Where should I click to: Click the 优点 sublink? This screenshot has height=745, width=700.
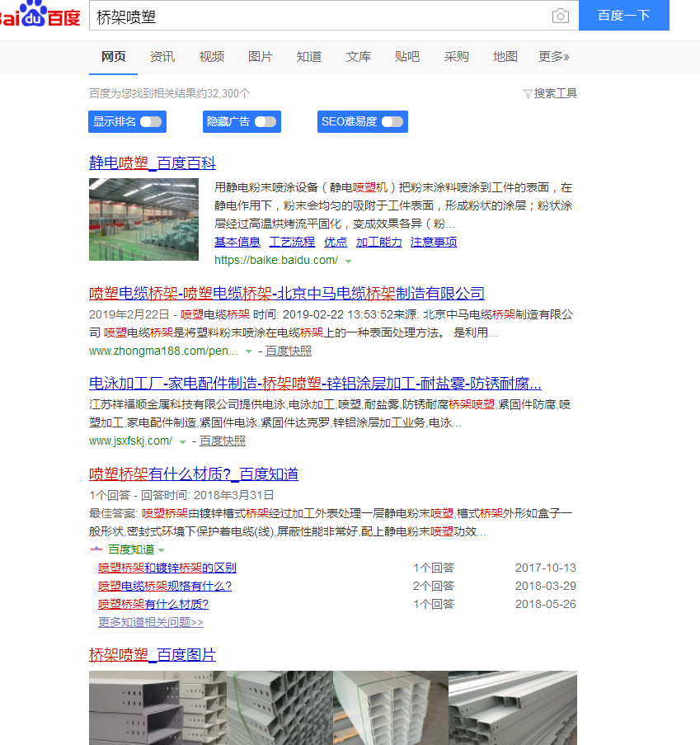click(336, 242)
